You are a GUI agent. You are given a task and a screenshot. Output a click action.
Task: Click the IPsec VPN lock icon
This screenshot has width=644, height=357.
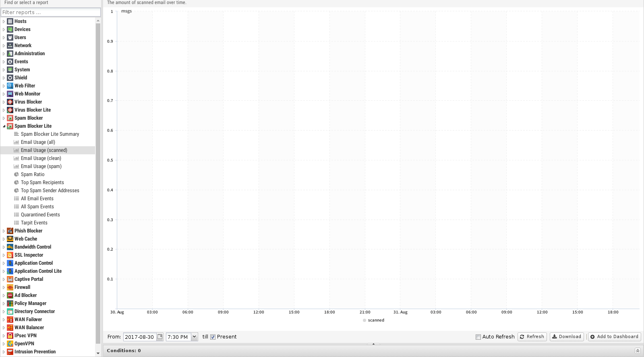point(10,336)
